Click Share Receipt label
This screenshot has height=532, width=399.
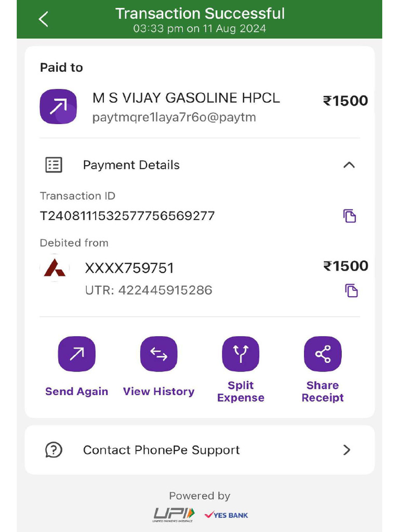click(323, 392)
